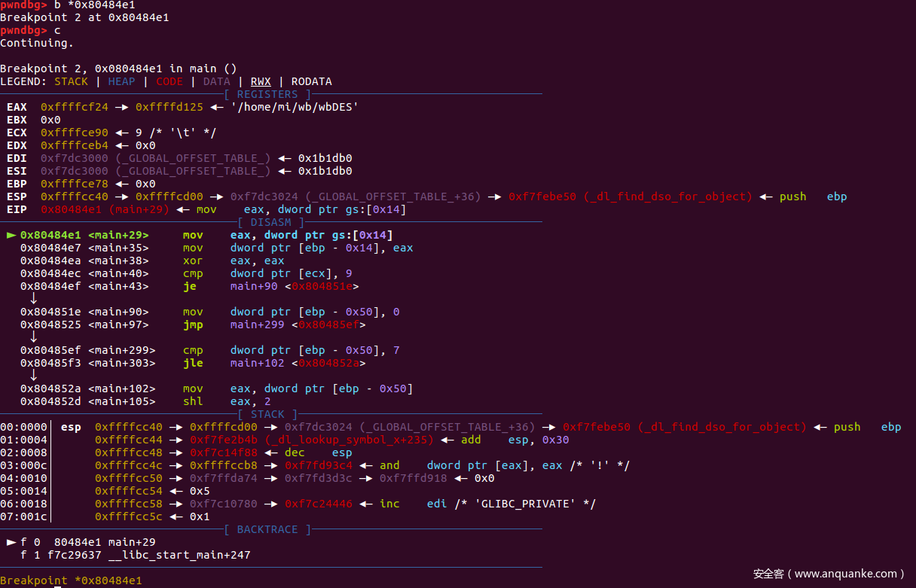The image size is (916, 588).
Task: Select the EAX register name
Action: point(17,107)
